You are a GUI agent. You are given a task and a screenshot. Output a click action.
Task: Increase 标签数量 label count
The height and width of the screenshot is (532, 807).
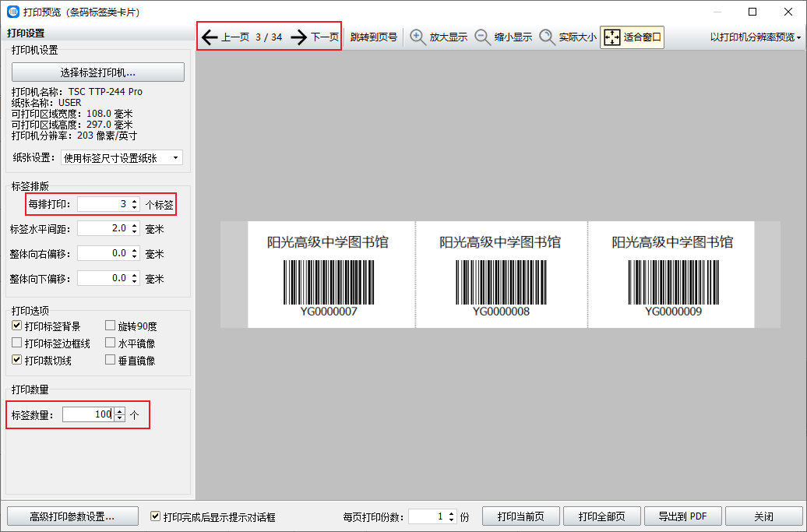(x=119, y=410)
